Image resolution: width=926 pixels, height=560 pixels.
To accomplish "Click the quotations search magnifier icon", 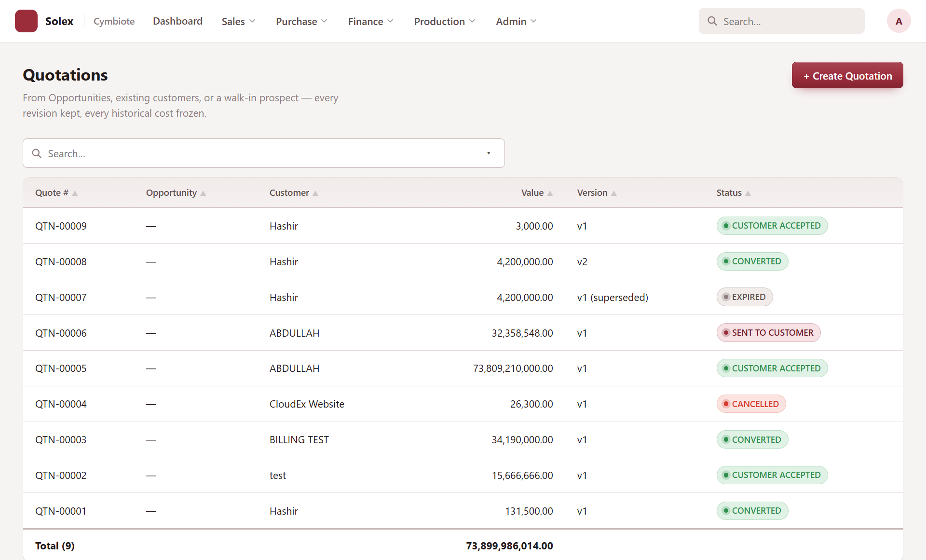I will (37, 153).
